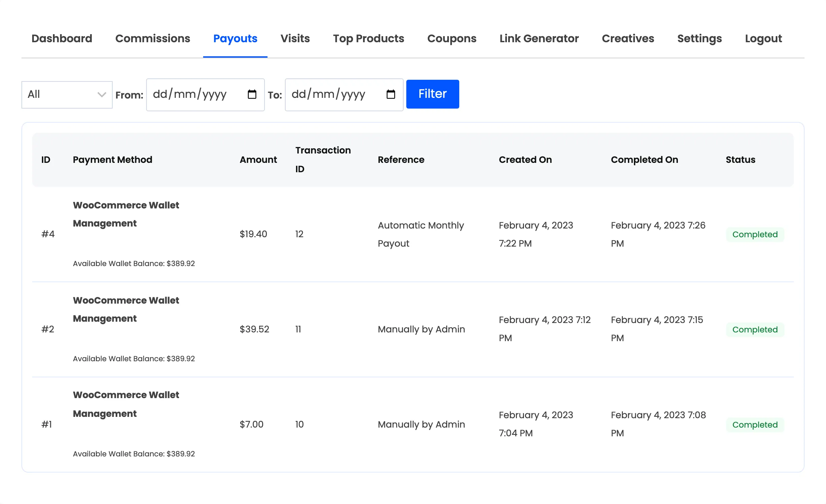This screenshot has width=826, height=504.
Task: Click Available Wallet Balance text in payout #4 row
Action: (x=134, y=263)
